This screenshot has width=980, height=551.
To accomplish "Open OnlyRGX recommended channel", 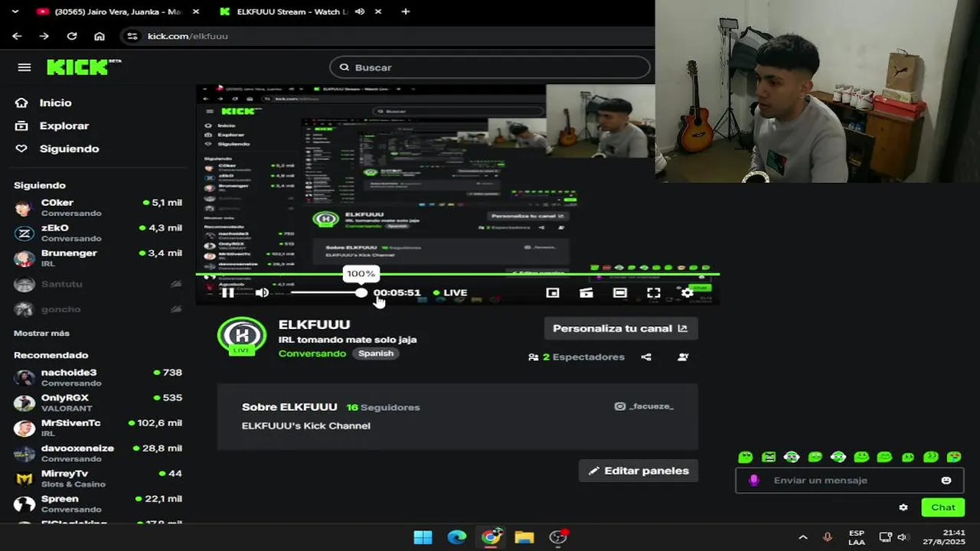I will point(98,403).
